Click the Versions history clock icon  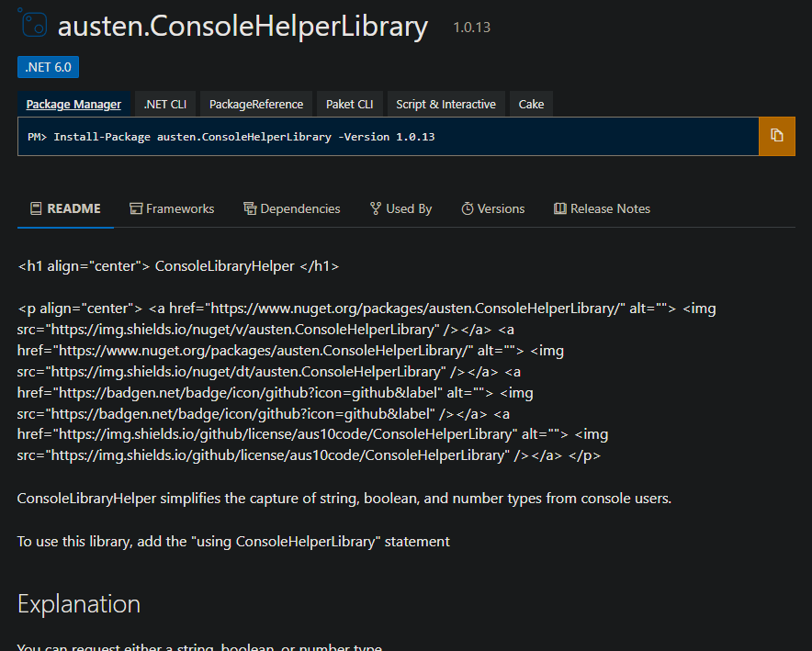point(466,208)
